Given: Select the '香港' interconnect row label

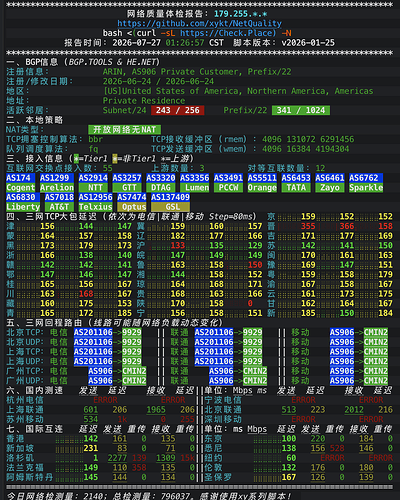Looking at the screenshot, I should click(x=15, y=439).
